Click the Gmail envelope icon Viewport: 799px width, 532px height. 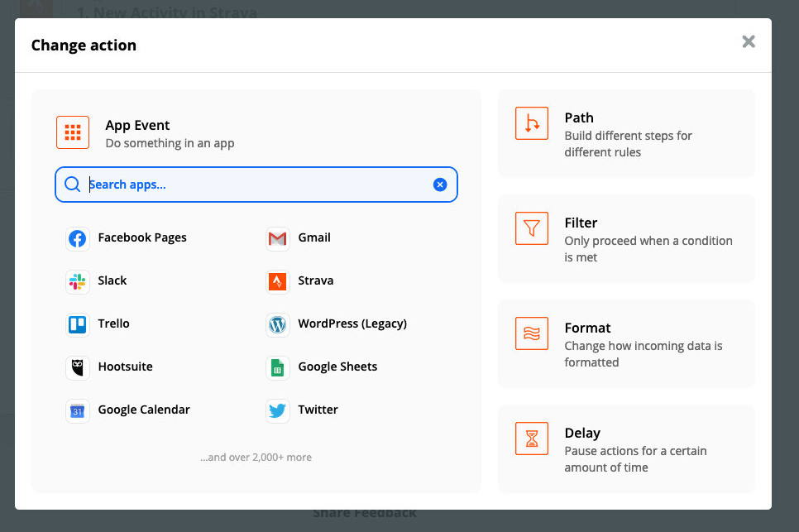tap(278, 239)
